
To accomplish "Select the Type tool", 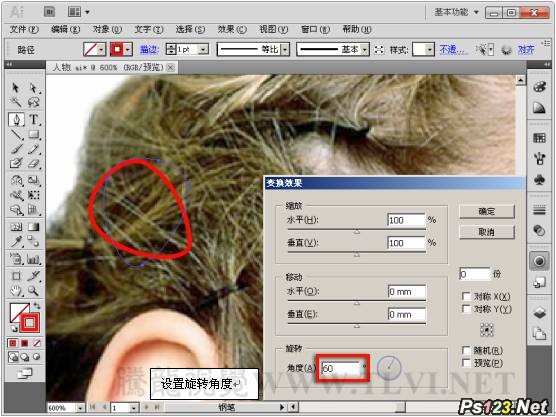I will coord(33,119).
